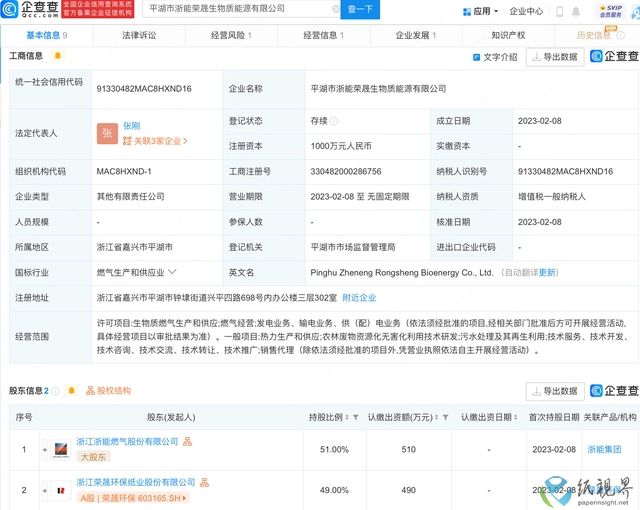Click the 浙江浙能燃气 company logo thumbnail
Screen dimensions: 640x510
tap(61, 450)
